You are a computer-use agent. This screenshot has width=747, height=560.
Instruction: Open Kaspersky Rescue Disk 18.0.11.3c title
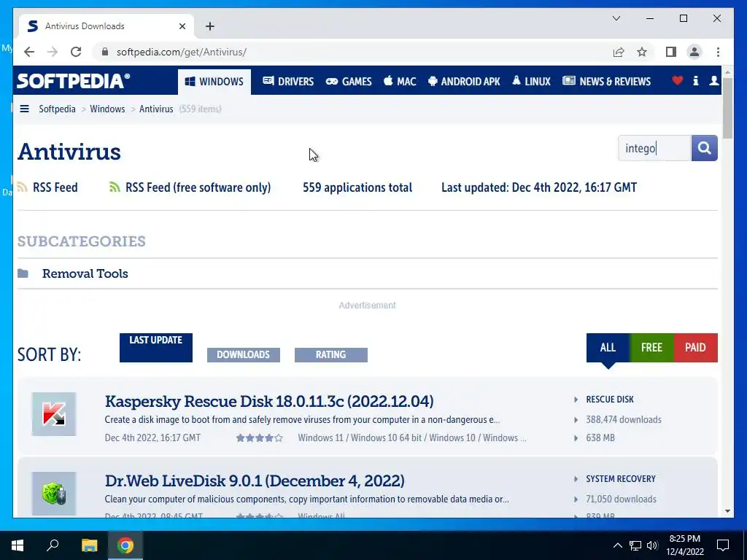269,402
